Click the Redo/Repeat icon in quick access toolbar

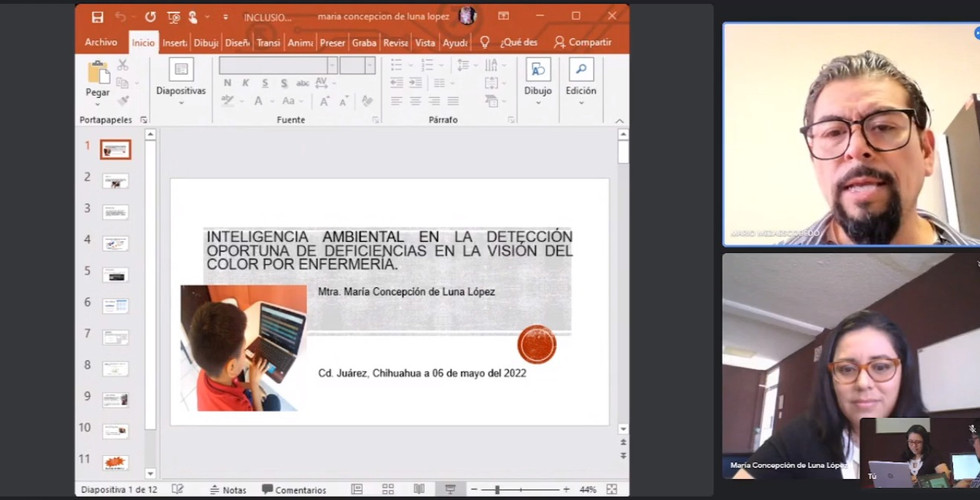click(150, 17)
